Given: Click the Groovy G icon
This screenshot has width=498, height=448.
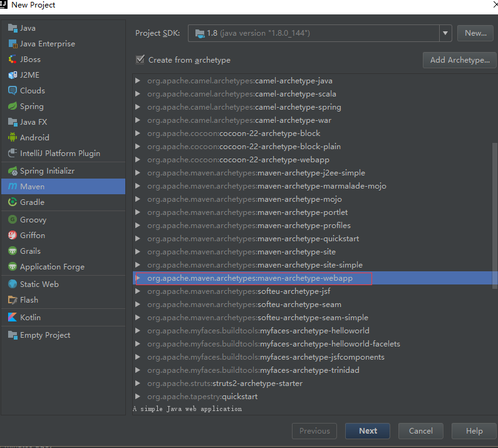Looking at the screenshot, I should tap(13, 219).
